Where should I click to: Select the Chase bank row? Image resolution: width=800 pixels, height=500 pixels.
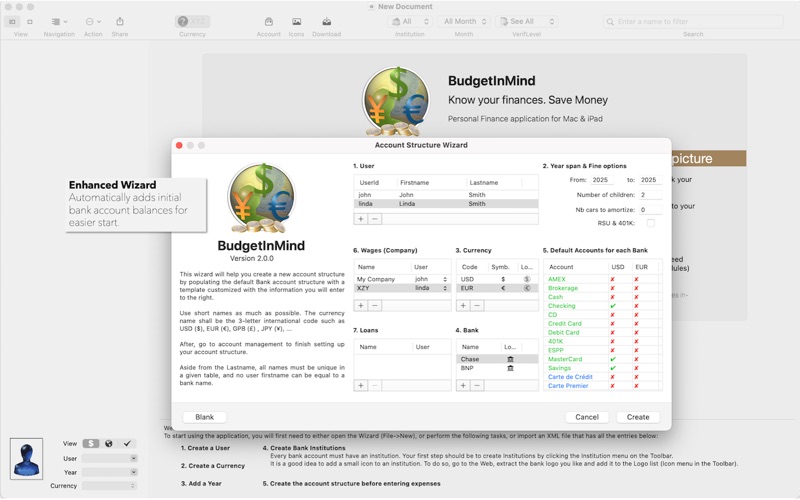point(497,359)
